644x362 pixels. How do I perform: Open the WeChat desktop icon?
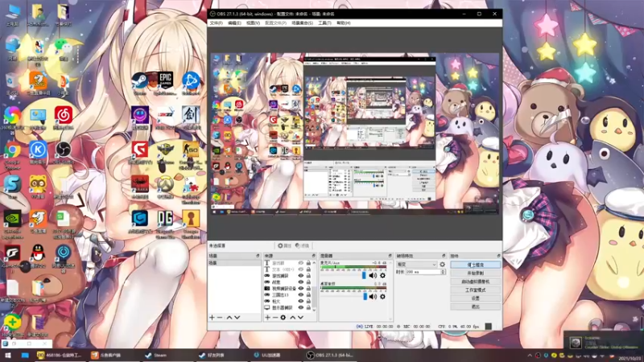[63, 48]
